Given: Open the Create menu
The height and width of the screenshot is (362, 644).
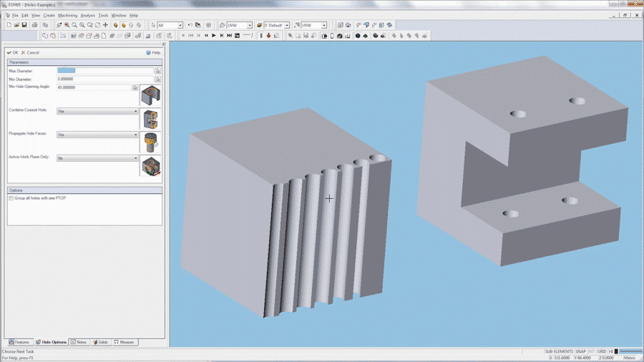Looking at the screenshot, I should [49, 15].
